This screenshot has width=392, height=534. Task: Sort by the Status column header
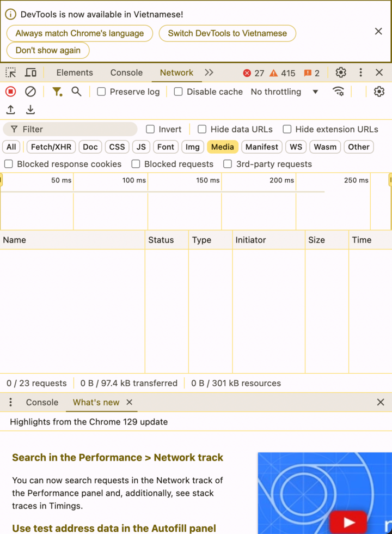(167, 240)
